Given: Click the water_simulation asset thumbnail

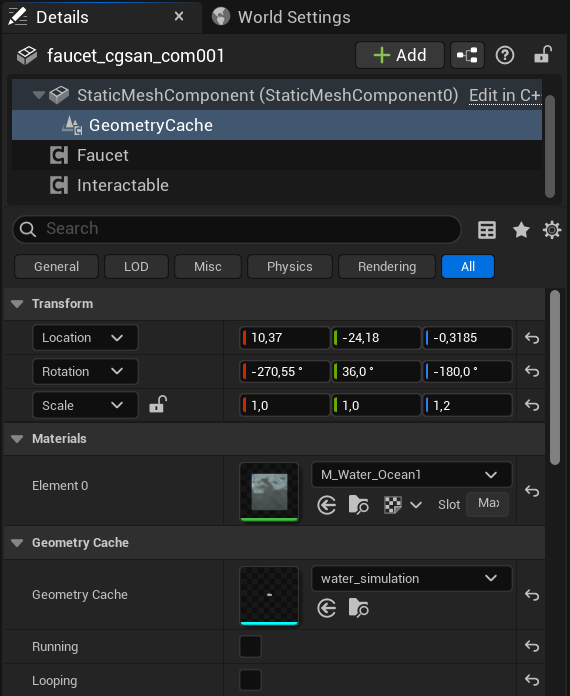Looking at the screenshot, I should click(x=269, y=595).
